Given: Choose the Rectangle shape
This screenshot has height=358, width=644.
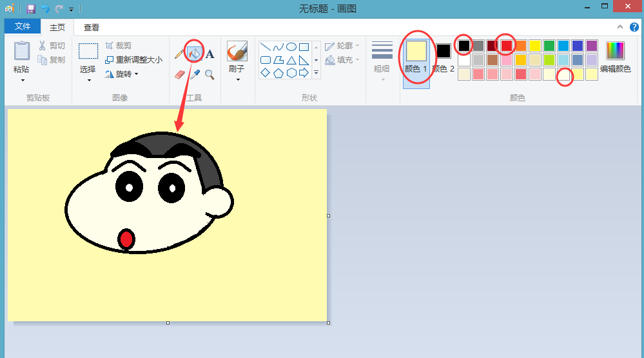Looking at the screenshot, I should click(304, 47).
